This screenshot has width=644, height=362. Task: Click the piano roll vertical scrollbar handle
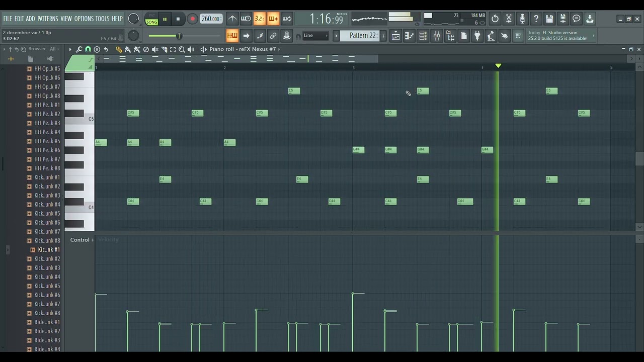[639, 158]
